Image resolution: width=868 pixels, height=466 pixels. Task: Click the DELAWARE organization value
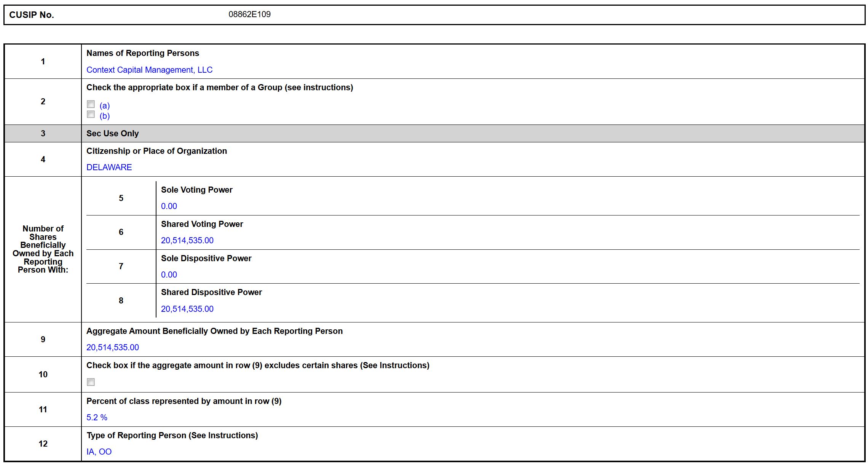coord(109,168)
